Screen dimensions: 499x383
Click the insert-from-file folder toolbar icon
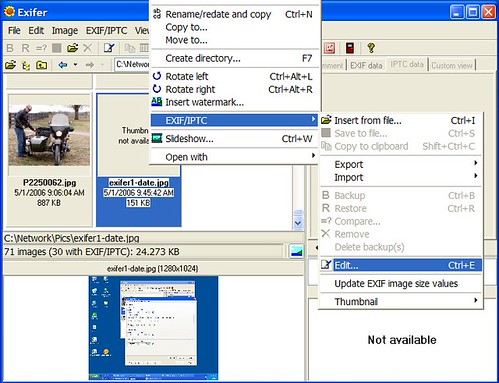[72, 48]
